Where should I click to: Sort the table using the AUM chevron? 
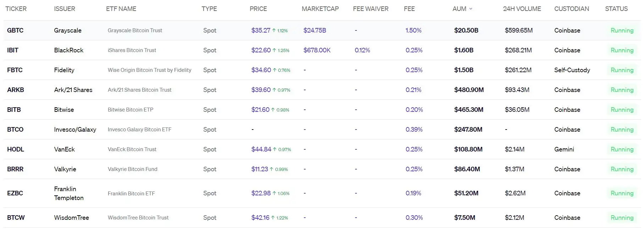[x=471, y=9]
